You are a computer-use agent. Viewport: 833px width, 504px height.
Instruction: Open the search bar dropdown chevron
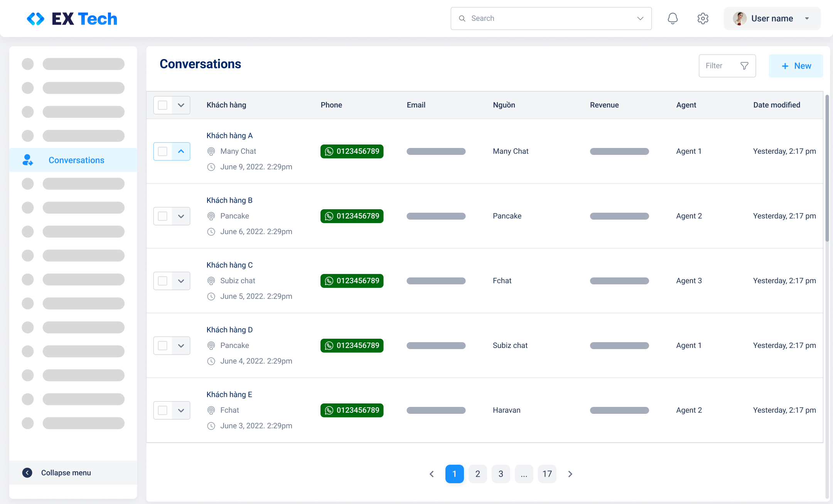pyautogui.click(x=640, y=18)
